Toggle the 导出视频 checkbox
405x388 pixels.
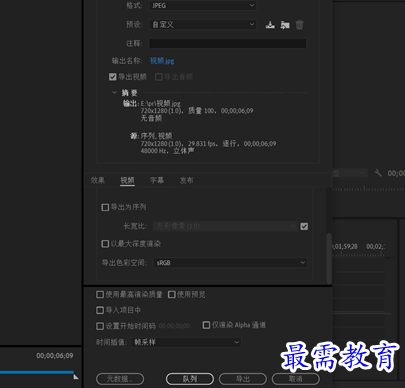(113, 77)
